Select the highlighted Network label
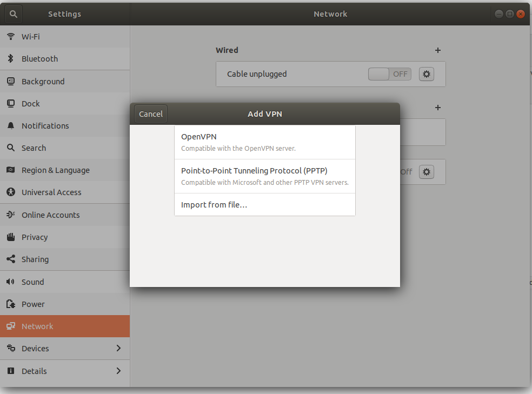This screenshot has width=532, height=394. point(37,326)
